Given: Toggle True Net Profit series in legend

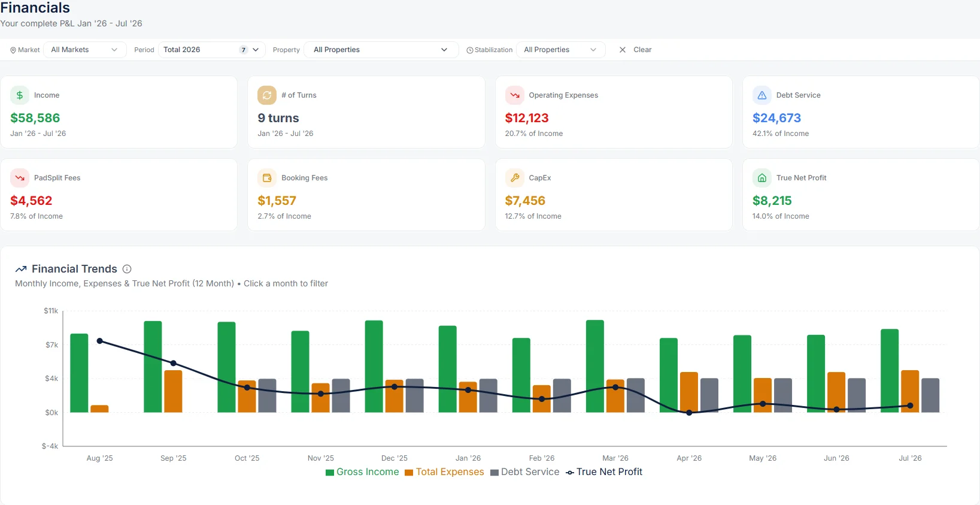Looking at the screenshot, I should coord(604,472).
